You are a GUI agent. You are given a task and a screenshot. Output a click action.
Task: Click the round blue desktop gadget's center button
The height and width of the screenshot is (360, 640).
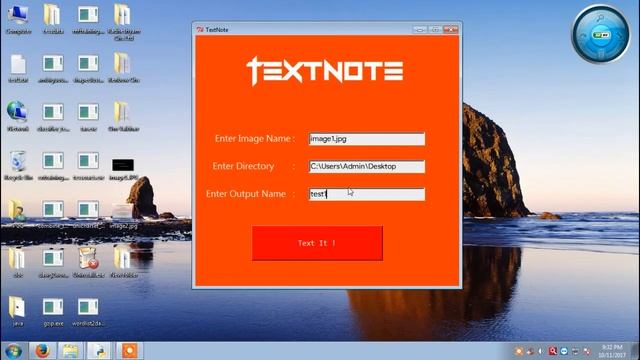pos(601,35)
